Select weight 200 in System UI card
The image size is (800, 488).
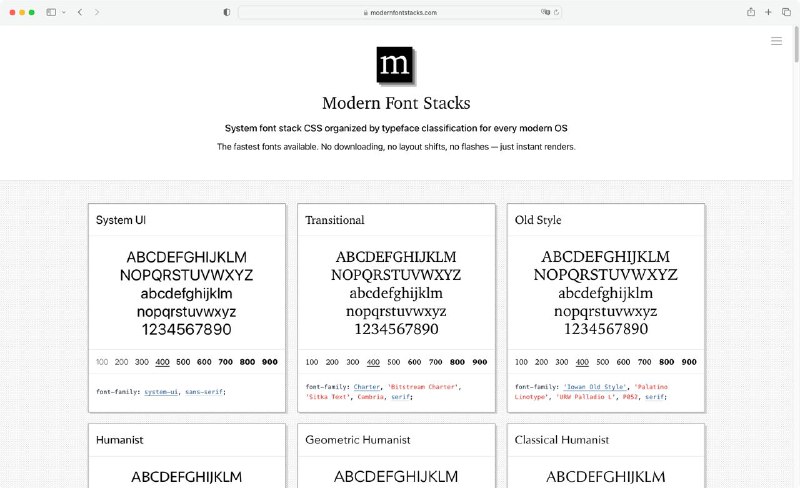tap(121, 362)
